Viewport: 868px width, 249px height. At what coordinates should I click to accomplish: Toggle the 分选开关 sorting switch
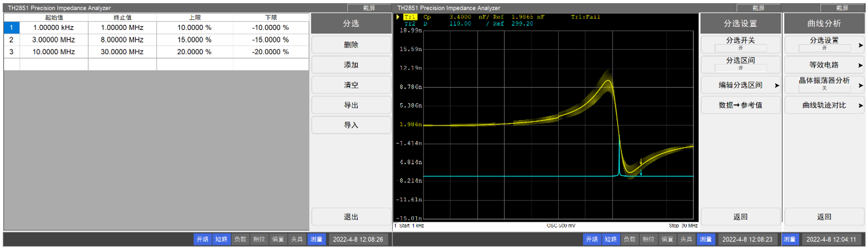740,44
